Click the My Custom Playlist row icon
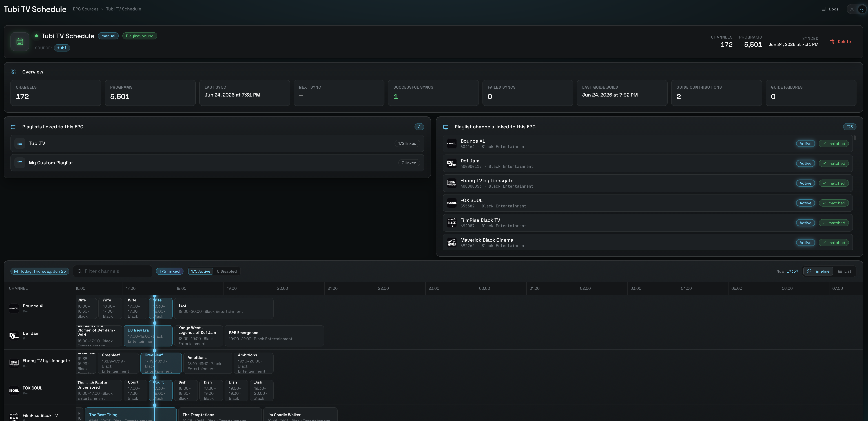 (20, 163)
